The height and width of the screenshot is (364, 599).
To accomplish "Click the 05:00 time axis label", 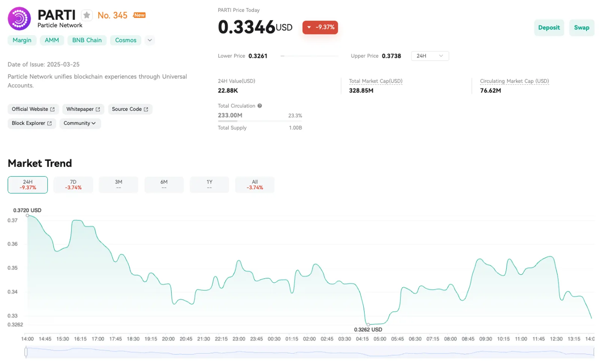I will [380, 339].
